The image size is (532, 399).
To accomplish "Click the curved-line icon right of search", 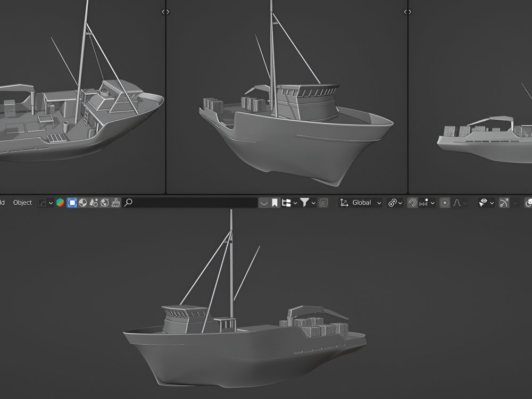I will (264, 203).
